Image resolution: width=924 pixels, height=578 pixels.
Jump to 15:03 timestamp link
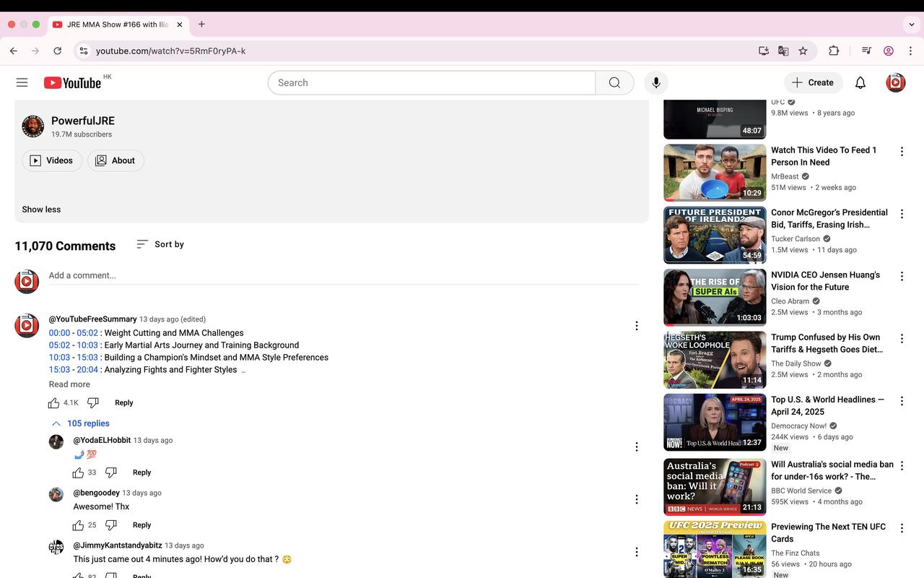point(59,369)
